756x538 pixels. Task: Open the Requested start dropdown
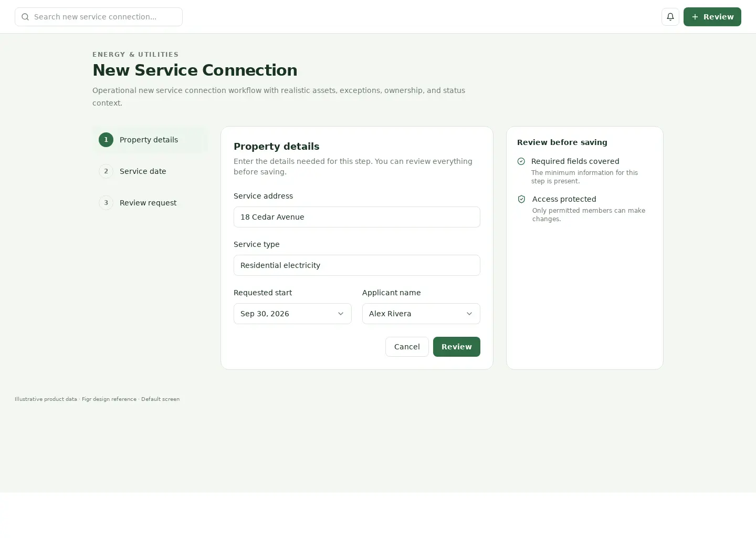pyautogui.click(x=292, y=314)
